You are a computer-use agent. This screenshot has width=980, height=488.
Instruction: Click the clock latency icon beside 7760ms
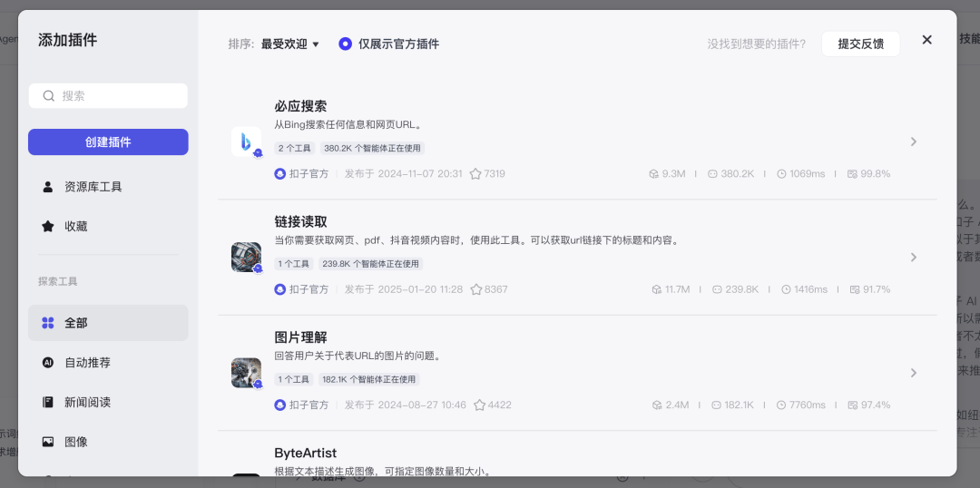(x=781, y=405)
